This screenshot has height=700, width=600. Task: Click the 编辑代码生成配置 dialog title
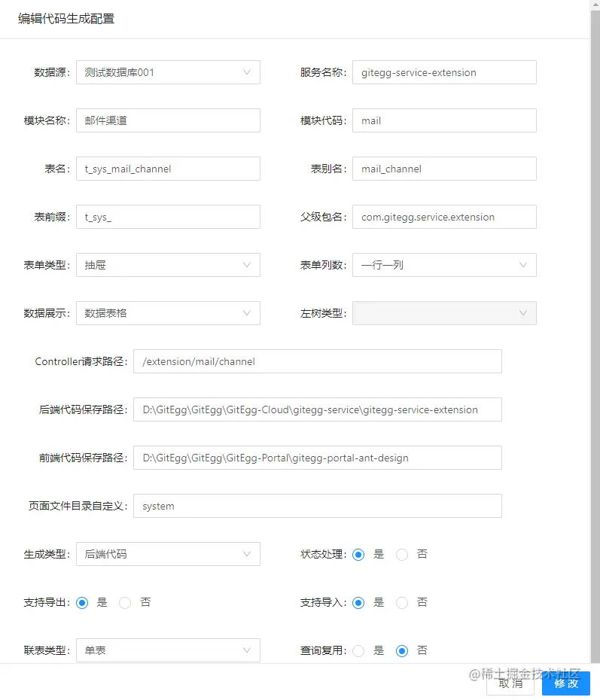[66, 19]
